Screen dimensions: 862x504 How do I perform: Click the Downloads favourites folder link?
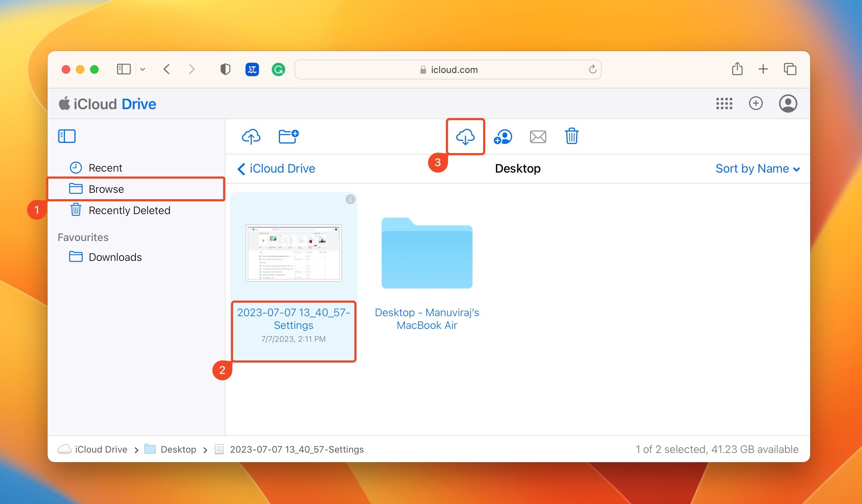click(x=115, y=257)
